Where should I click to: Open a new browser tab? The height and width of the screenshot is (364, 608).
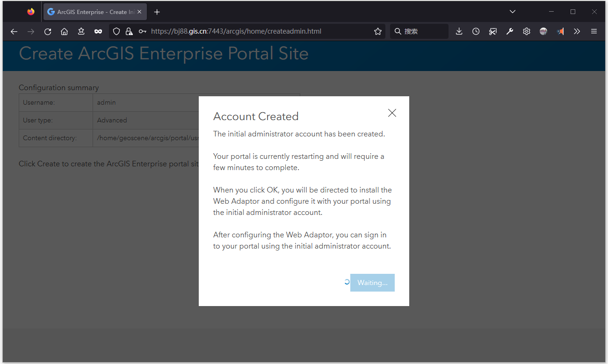click(157, 12)
